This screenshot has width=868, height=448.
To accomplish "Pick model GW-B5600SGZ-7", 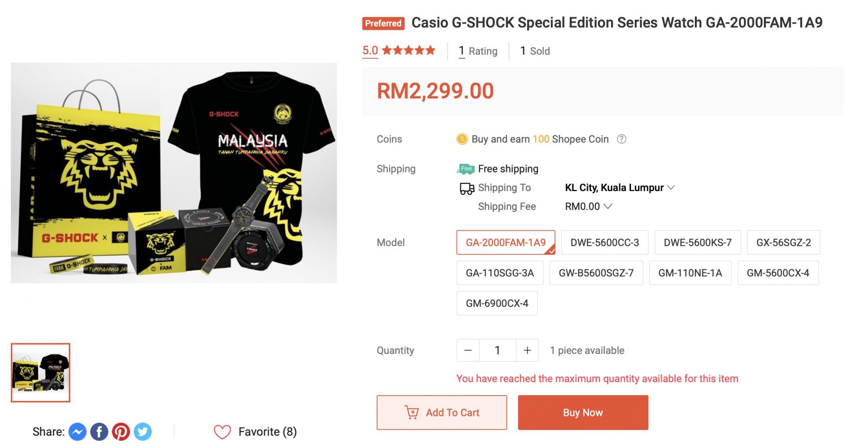I will click(596, 273).
